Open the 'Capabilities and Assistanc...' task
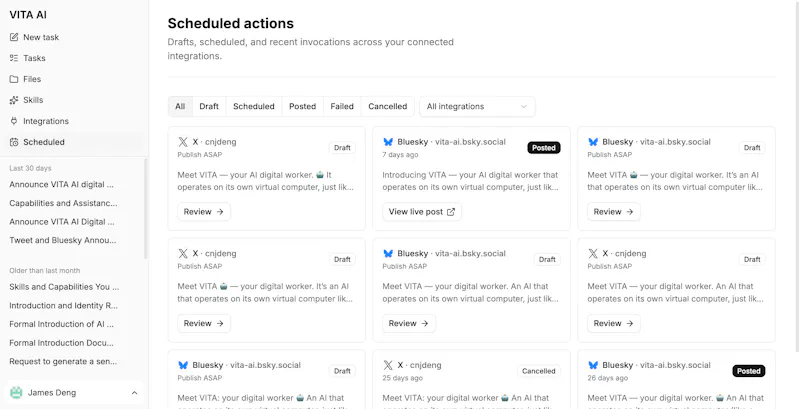Screen dimensions: 800x409 coord(64,203)
